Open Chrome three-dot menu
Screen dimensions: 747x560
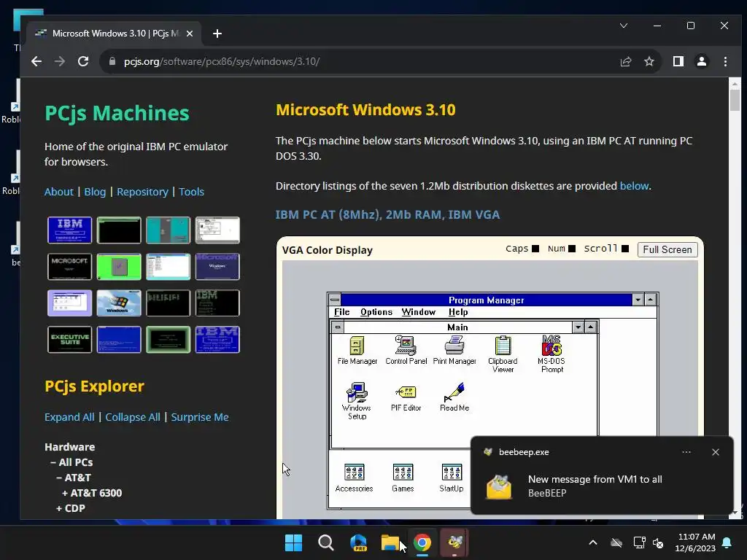[725, 61]
